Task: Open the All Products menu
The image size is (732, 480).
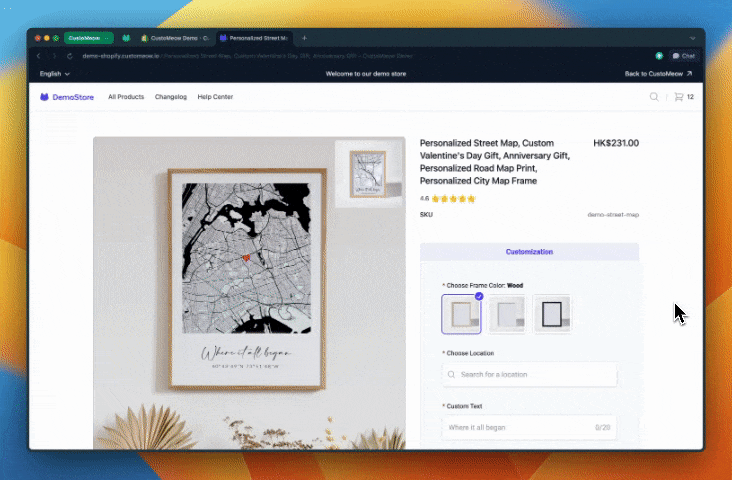Action: click(x=126, y=97)
